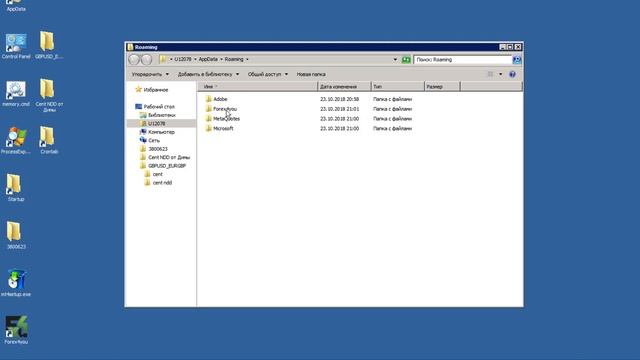Click the Adobe row date 23.10.2018 20:58
This screenshot has width=640, height=360.
point(340,99)
